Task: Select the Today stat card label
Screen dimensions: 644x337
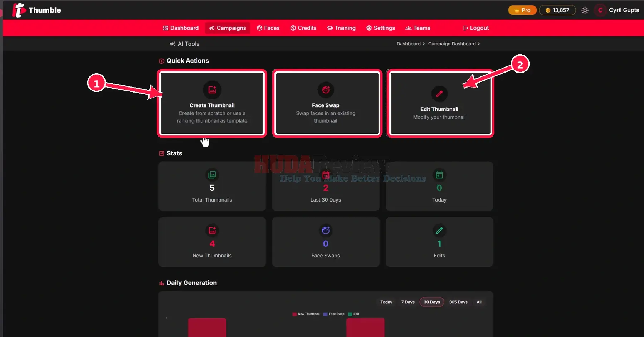Action: [x=439, y=200]
